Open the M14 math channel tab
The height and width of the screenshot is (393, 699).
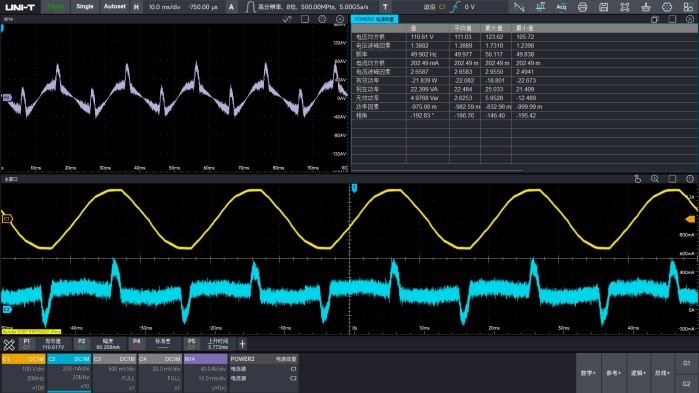tap(206, 359)
